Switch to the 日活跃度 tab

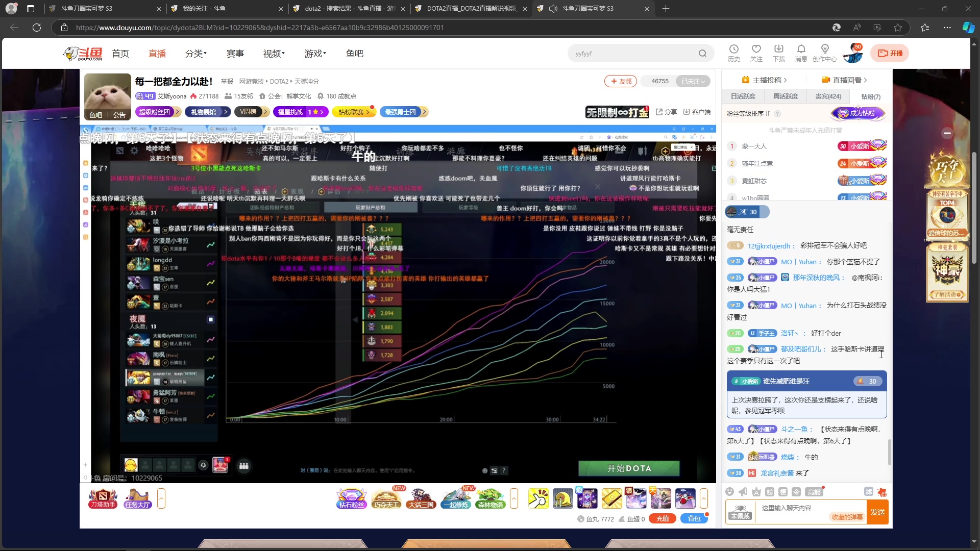[x=743, y=96]
